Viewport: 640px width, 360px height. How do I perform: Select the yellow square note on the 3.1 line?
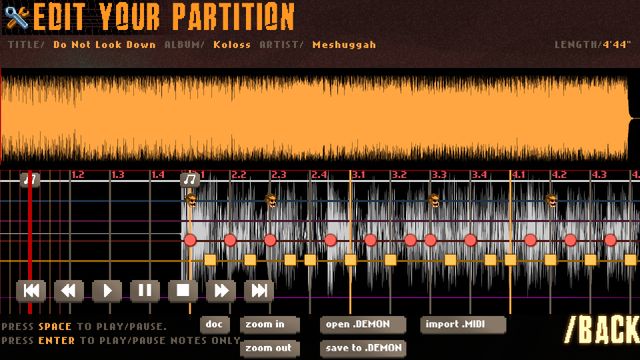(x=350, y=260)
